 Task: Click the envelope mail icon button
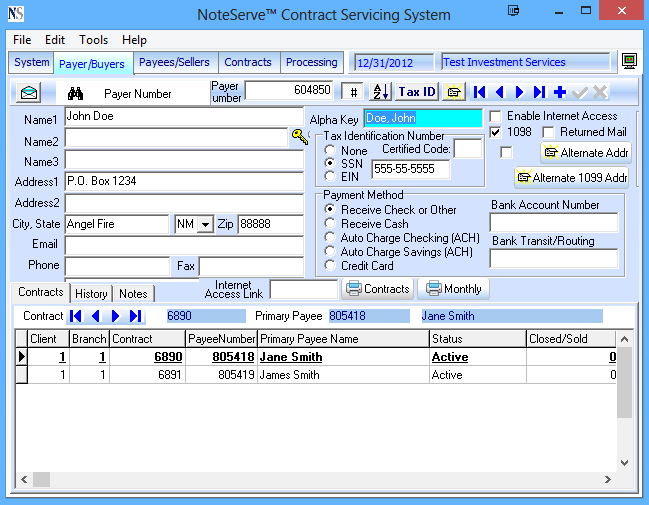click(x=30, y=93)
